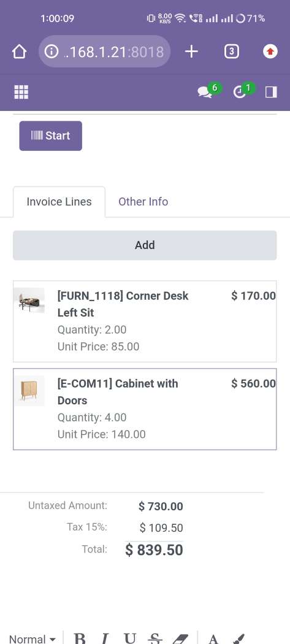Open the activities clock icon
Image resolution: width=290 pixels, height=644 pixels.
click(243, 90)
